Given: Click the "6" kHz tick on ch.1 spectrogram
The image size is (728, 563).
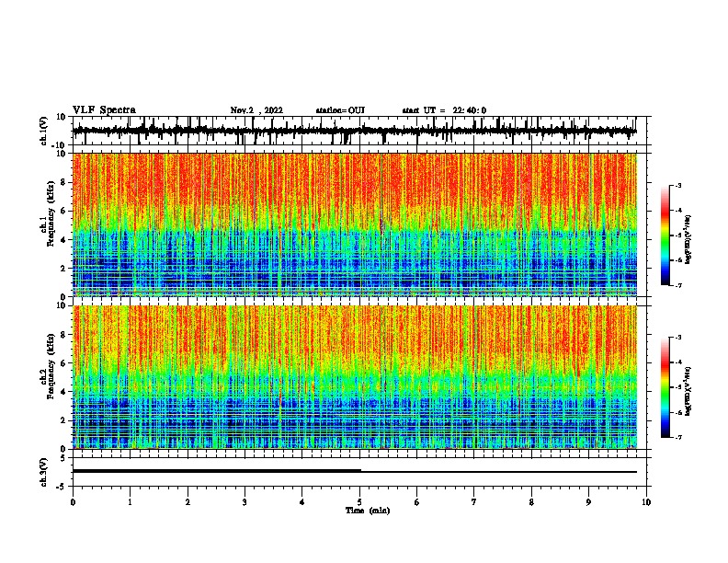Looking at the screenshot, I should pyautogui.click(x=64, y=212).
